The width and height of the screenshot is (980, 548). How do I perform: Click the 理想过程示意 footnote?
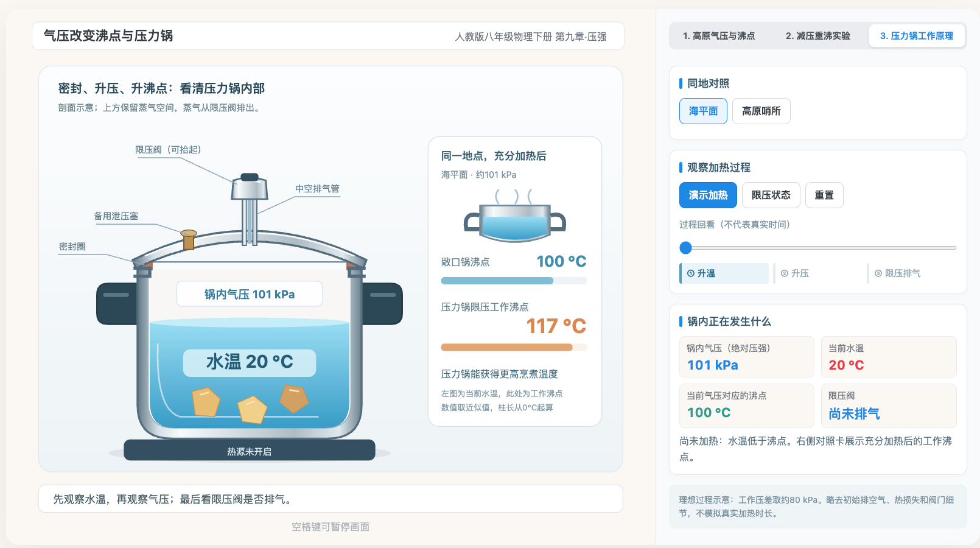coord(817,507)
